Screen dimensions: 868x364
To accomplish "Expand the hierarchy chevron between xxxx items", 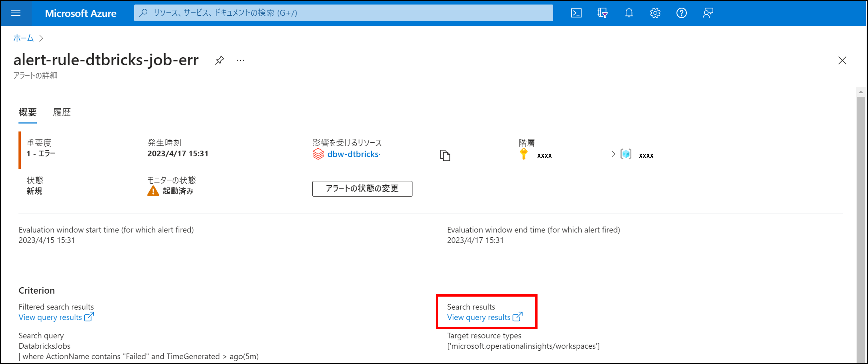I will (613, 154).
